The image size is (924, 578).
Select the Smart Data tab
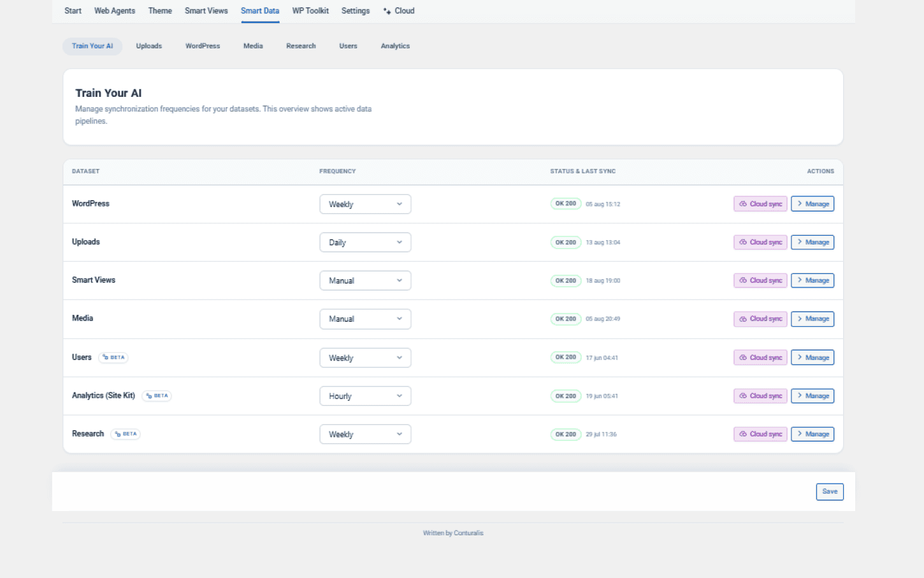click(260, 11)
